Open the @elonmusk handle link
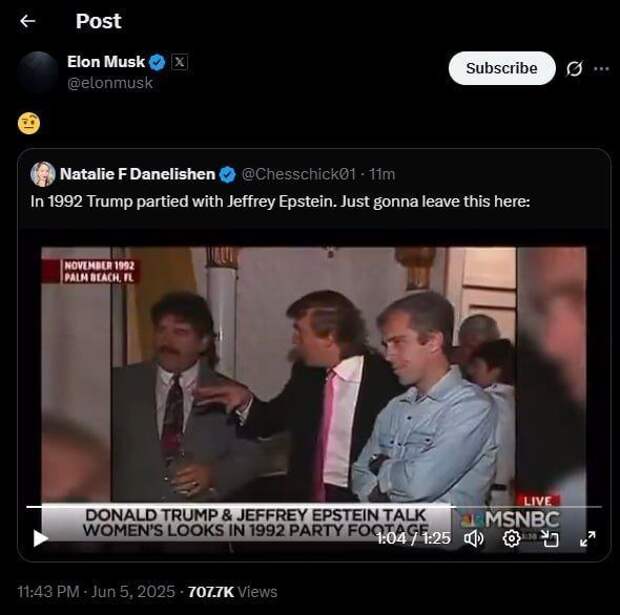The image size is (620, 615). [x=110, y=83]
